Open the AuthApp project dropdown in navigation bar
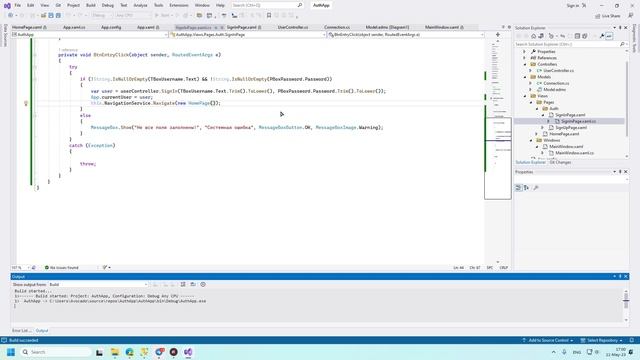This screenshot has width=640, height=360. (89, 35)
